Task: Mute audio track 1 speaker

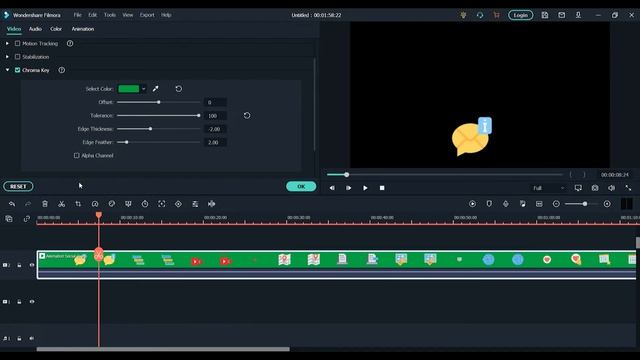Action: pyautogui.click(x=32, y=338)
